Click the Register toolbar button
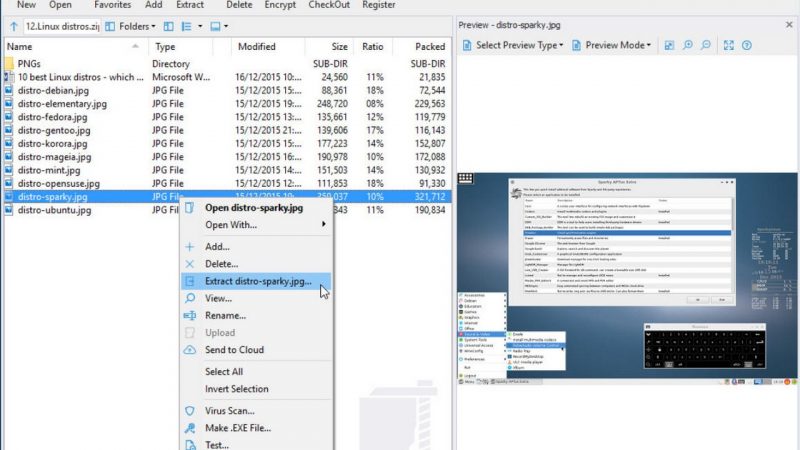 tap(379, 5)
